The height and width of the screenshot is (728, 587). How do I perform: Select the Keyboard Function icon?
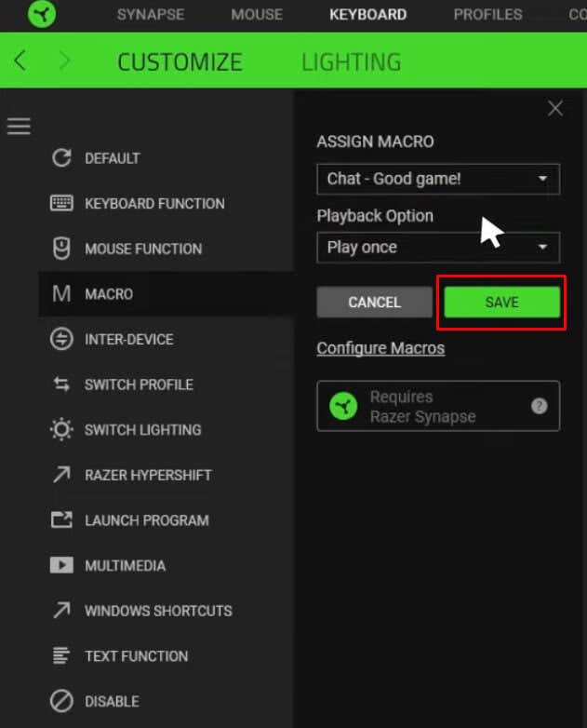tap(61, 203)
